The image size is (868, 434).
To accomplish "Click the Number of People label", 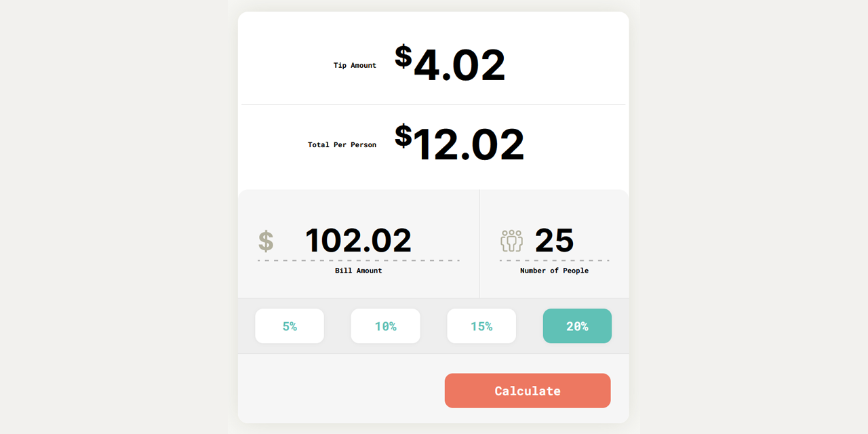I will tap(554, 271).
